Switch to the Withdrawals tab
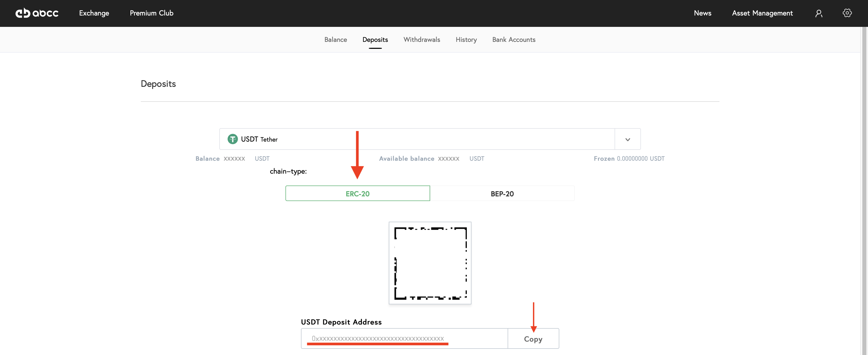Viewport: 868px width, 355px height. click(x=422, y=40)
